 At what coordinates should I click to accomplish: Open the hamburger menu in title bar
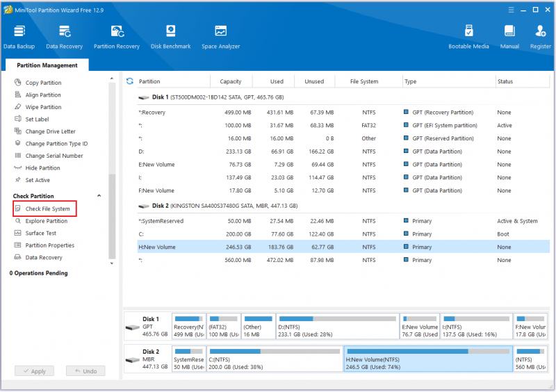(x=511, y=10)
